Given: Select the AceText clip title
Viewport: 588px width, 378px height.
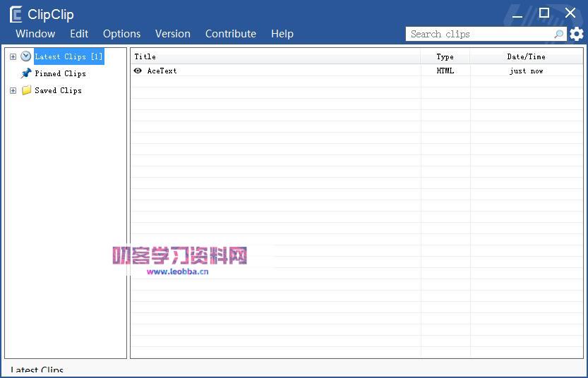Looking at the screenshot, I should coord(162,71).
